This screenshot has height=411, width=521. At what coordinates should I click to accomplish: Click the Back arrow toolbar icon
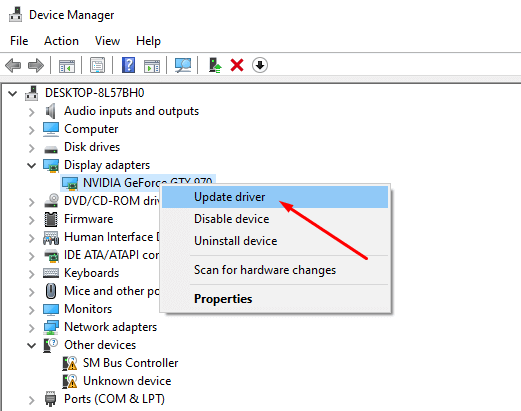[x=13, y=65]
